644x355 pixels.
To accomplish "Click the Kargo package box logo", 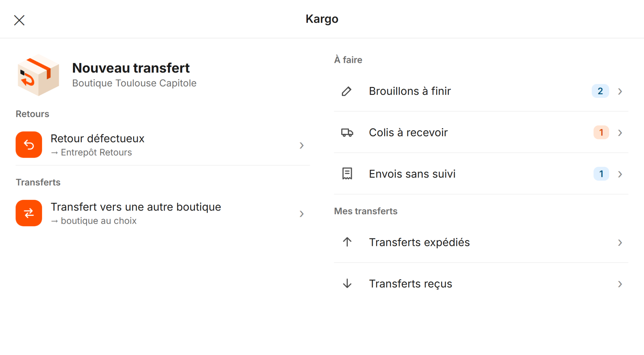I will [x=38, y=75].
